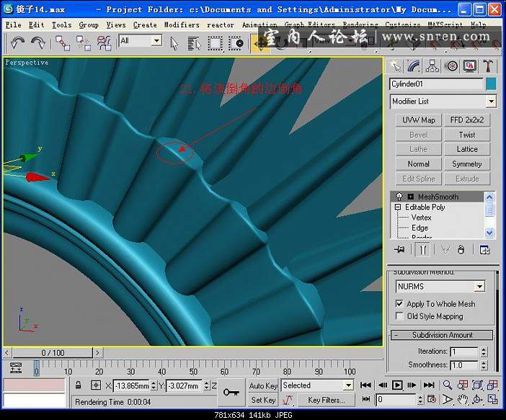This screenshot has height=420, width=506.
Task: Toggle the Selection Lock padlock
Action: pos(78,385)
